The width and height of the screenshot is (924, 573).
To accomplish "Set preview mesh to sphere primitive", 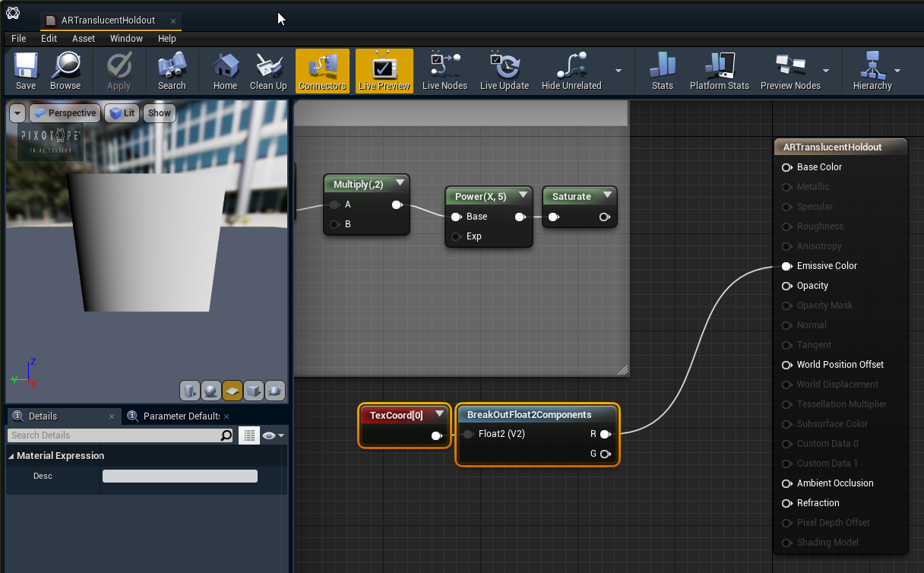I will [x=211, y=391].
